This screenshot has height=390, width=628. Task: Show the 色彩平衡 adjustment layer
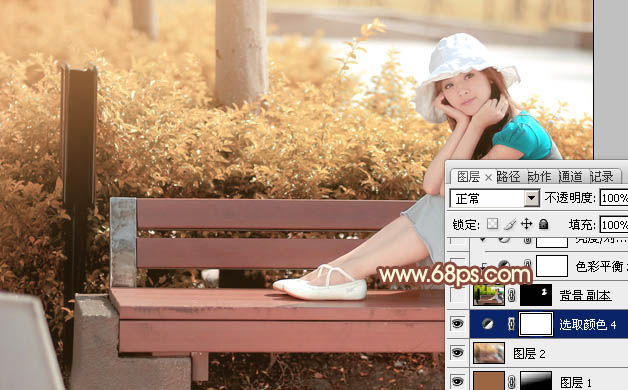[x=457, y=265]
